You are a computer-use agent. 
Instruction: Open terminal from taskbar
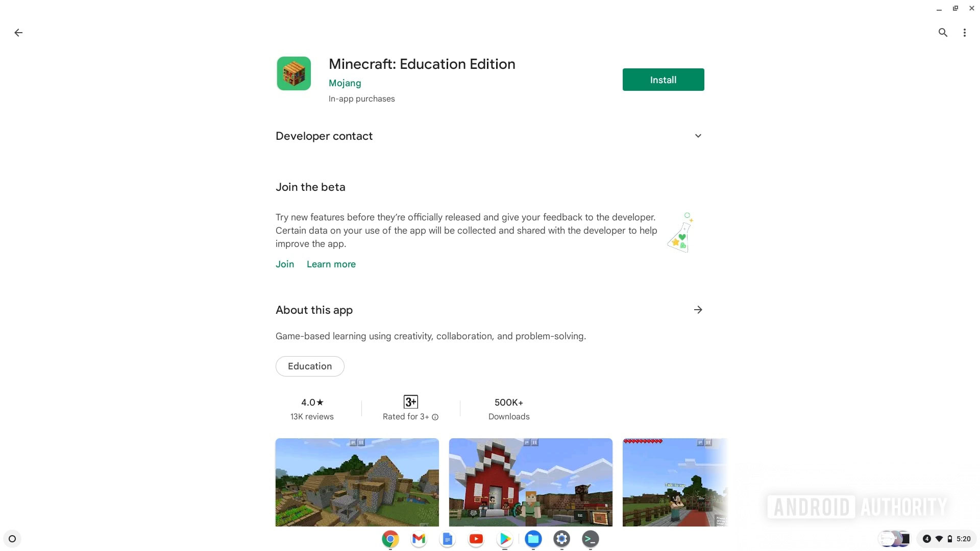(590, 538)
